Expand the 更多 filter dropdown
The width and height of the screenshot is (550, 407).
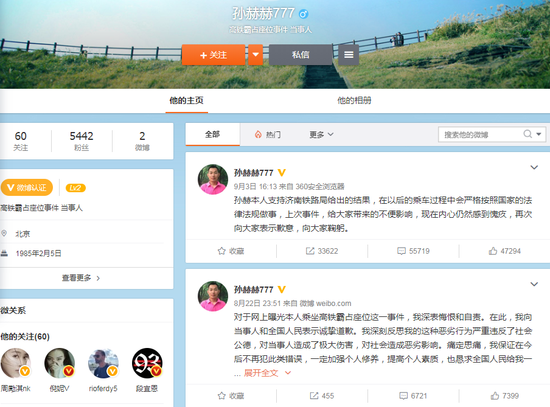pos(321,134)
